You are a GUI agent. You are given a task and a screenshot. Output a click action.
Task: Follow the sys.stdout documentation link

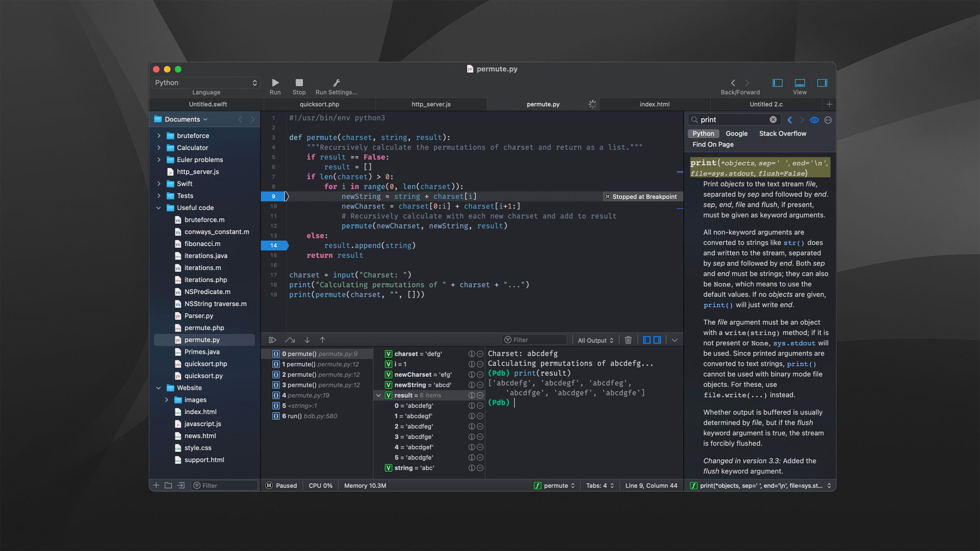794,343
